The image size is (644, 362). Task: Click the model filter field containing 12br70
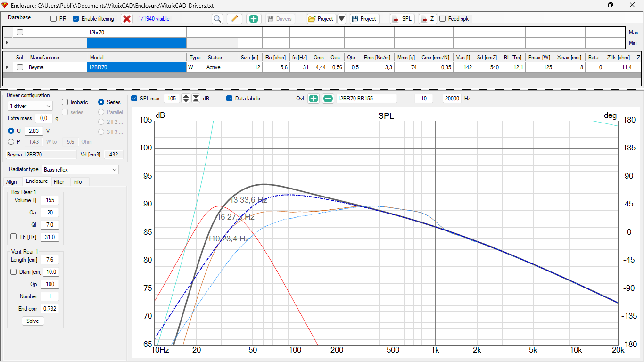pyautogui.click(x=137, y=33)
